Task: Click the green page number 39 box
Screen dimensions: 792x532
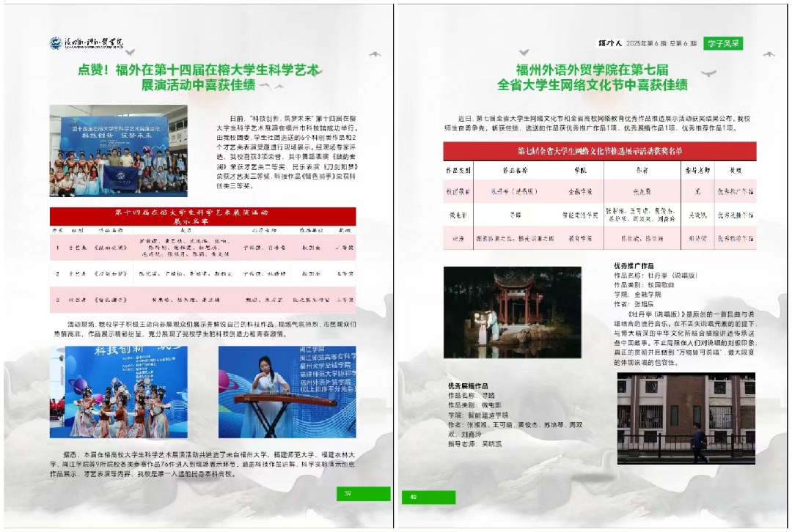Action: click(x=363, y=494)
